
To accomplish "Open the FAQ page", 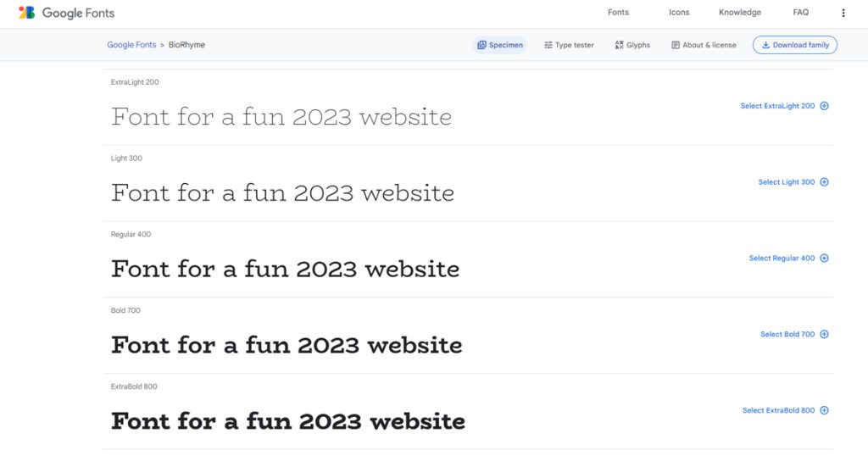I will coord(800,13).
